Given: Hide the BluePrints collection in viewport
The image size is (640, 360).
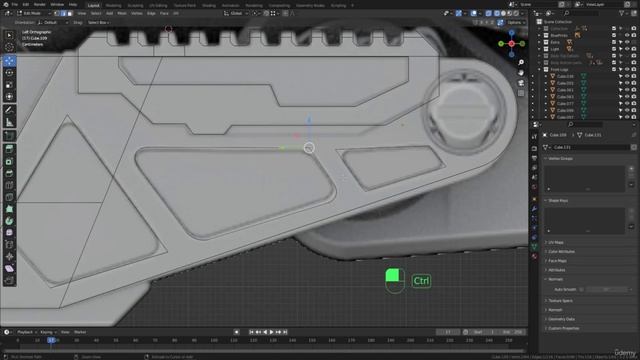Looking at the screenshot, I should coord(627,36).
